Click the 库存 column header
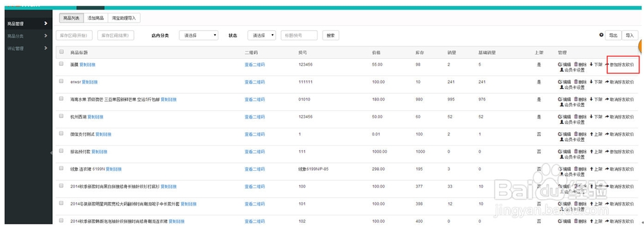Viewport: 644px width, 232px height. click(x=419, y=53)
